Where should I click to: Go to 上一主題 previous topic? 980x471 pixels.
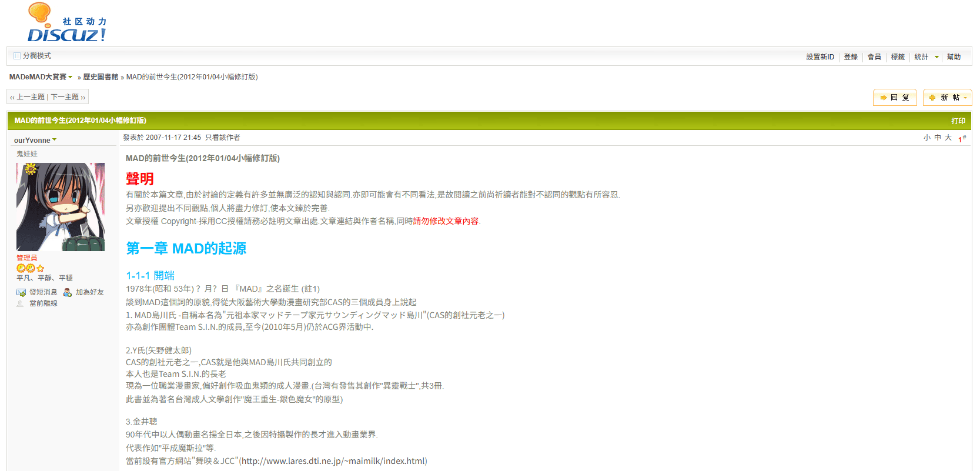click(x=27, y=97)
